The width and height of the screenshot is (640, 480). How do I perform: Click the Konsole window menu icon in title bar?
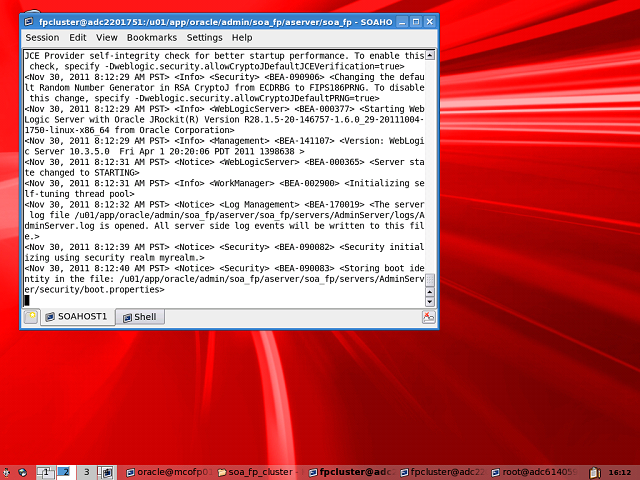point(29,22)
